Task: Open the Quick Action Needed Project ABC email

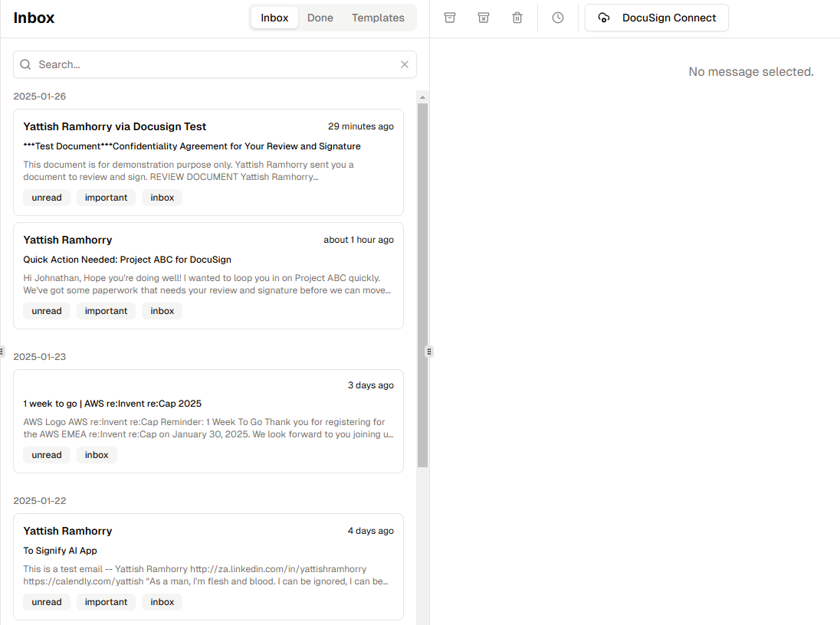Action: tap(208, 276)
